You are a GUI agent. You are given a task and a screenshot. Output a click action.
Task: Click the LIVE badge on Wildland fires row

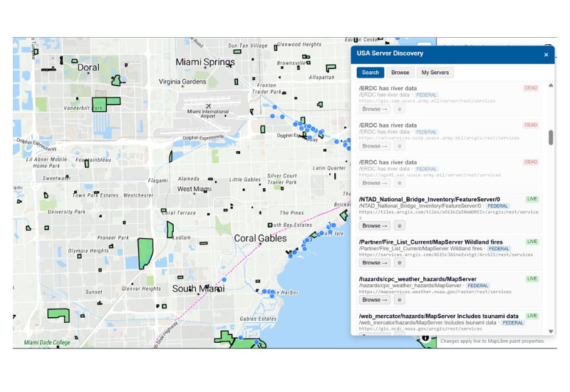pos(532,242)
